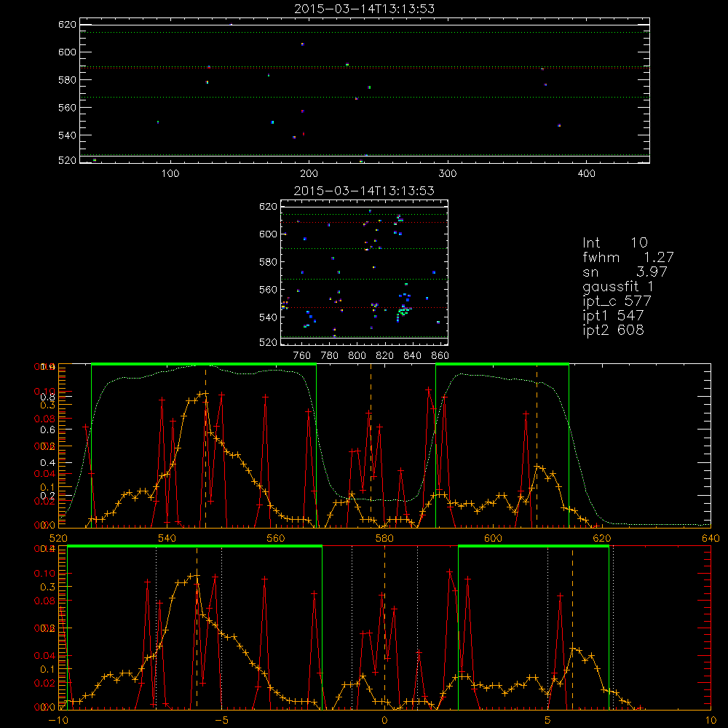Click x-axis label 860 in middle scatter plot
728x728 pixels.
[440, 356]
